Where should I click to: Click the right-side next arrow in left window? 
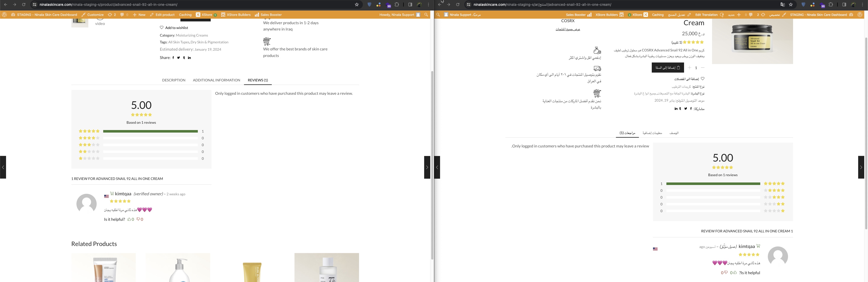click(x=427, y=167)
